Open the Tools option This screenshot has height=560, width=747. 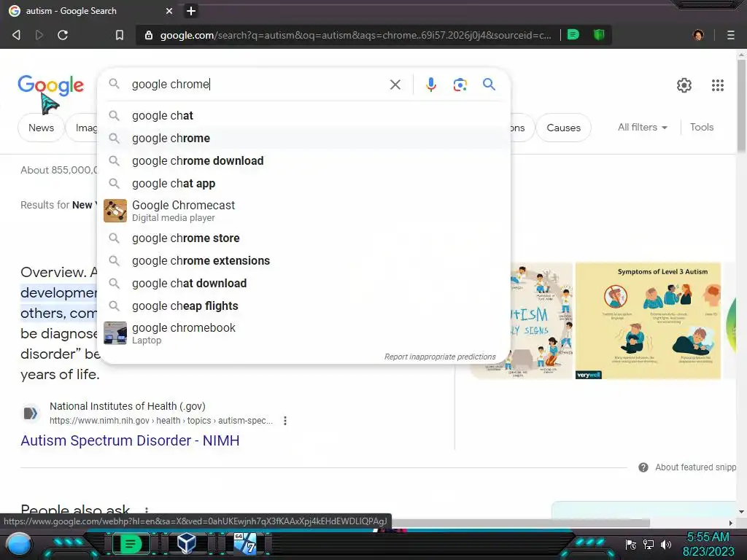[702, 127]
